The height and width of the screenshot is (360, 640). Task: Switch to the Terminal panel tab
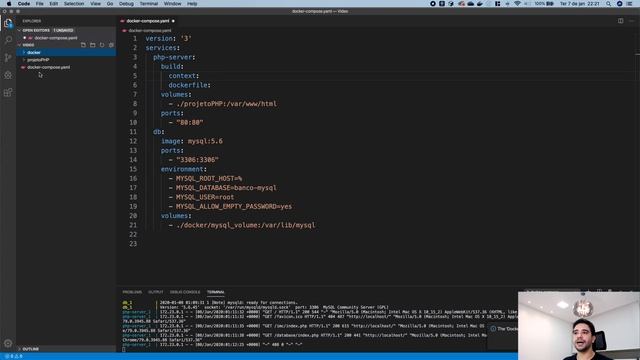click(x=216, y=292)
